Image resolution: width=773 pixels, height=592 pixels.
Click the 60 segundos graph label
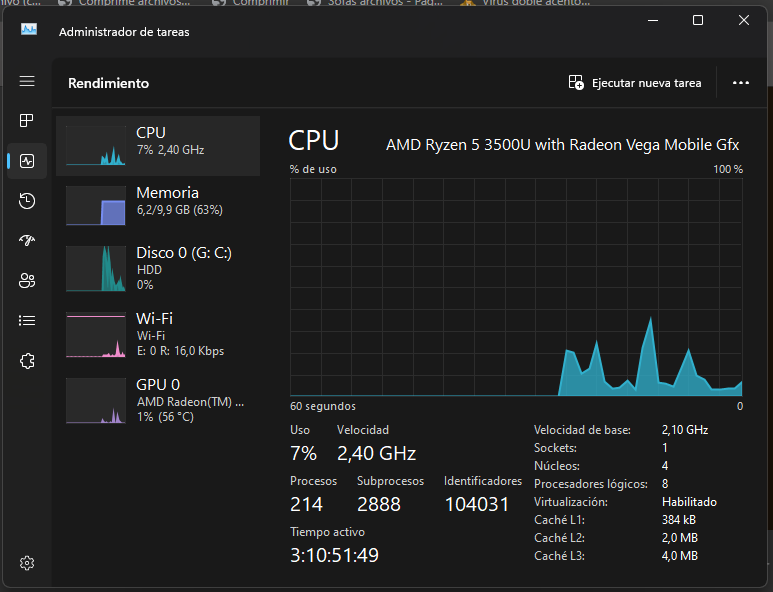click(323, 406)
